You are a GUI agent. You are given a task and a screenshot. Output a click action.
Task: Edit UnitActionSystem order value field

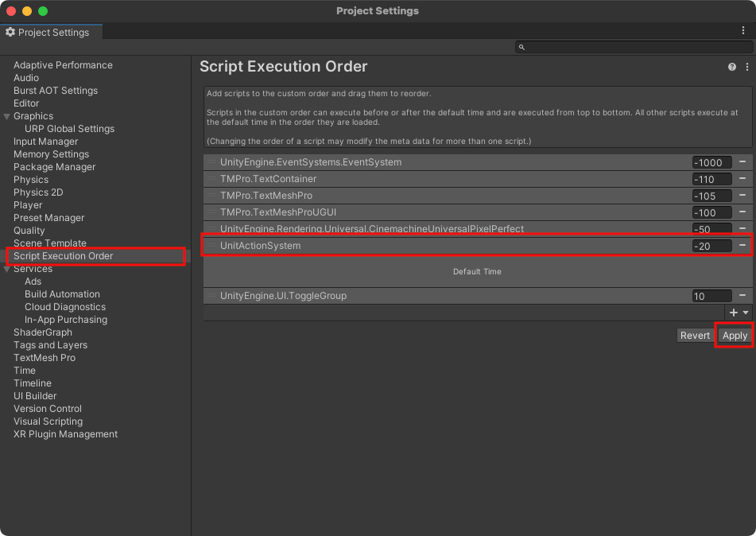coord(711,247)
